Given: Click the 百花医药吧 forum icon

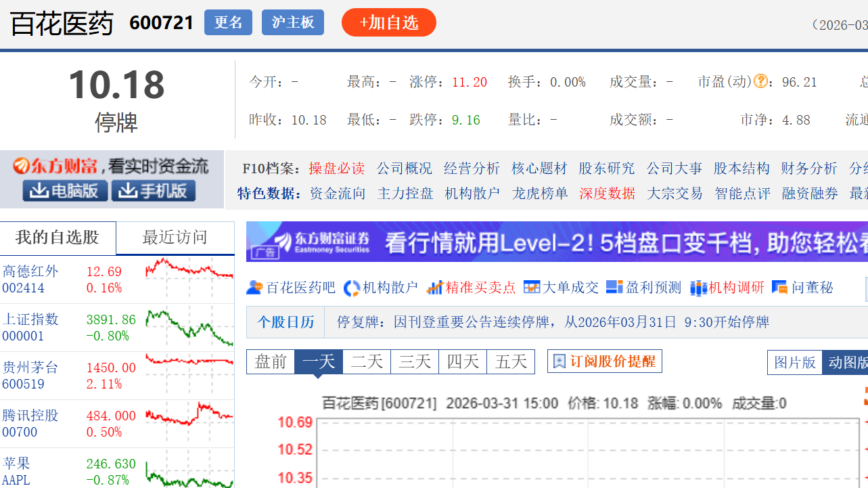Looking at the screenshot, I should pyautogui.click(x=254, y=288).
